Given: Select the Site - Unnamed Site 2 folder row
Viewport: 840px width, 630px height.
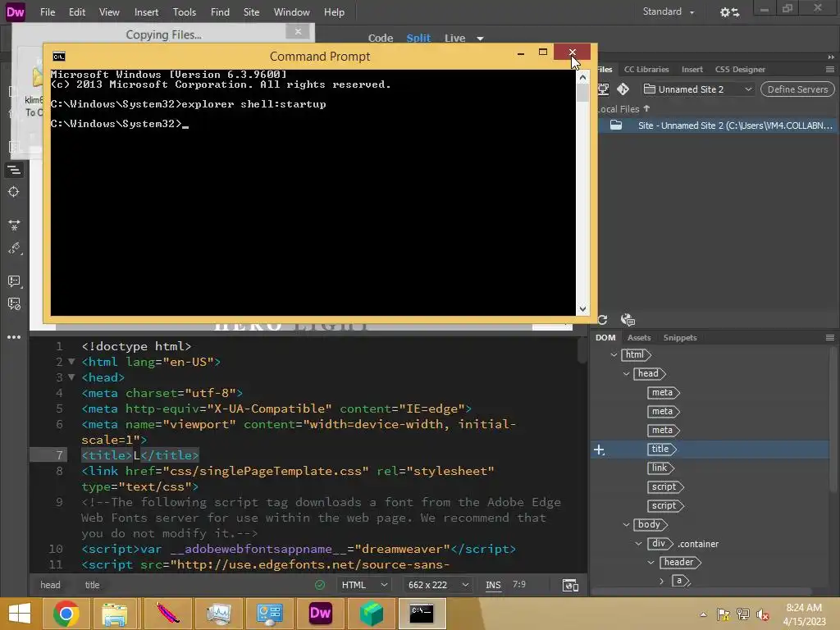Looking at the screenshot, I should tap(717, 126).
